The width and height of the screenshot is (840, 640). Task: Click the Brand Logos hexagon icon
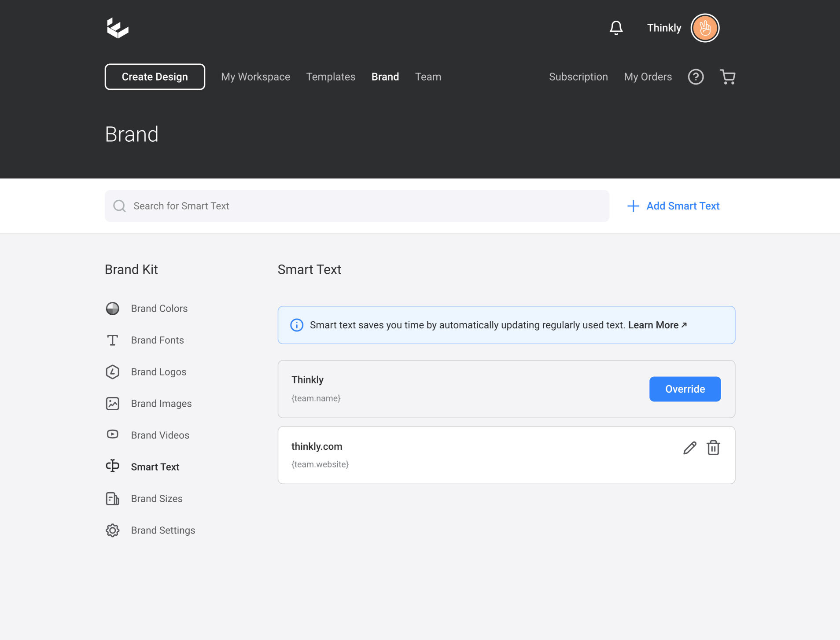click(x=113, y=372)
